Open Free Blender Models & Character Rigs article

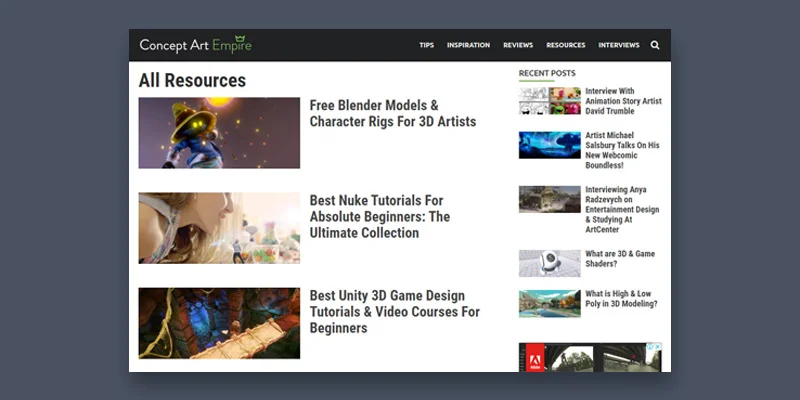click(x=393, y=113)
